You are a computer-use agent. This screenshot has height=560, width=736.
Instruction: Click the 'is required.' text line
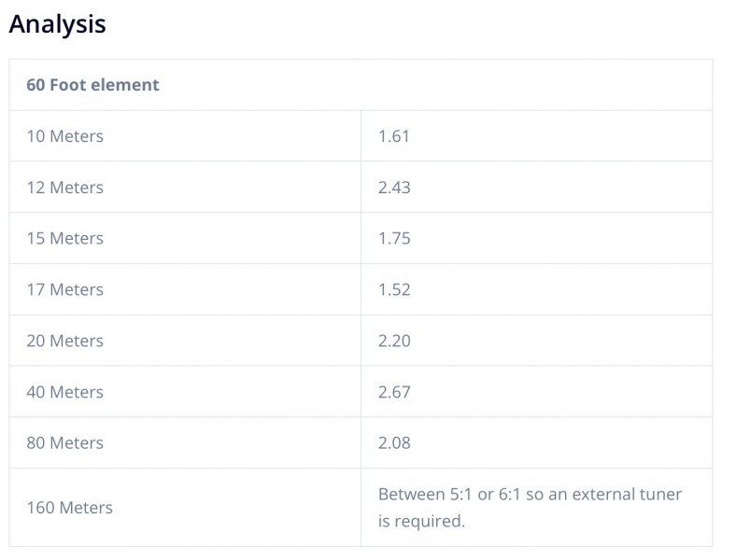421,522
